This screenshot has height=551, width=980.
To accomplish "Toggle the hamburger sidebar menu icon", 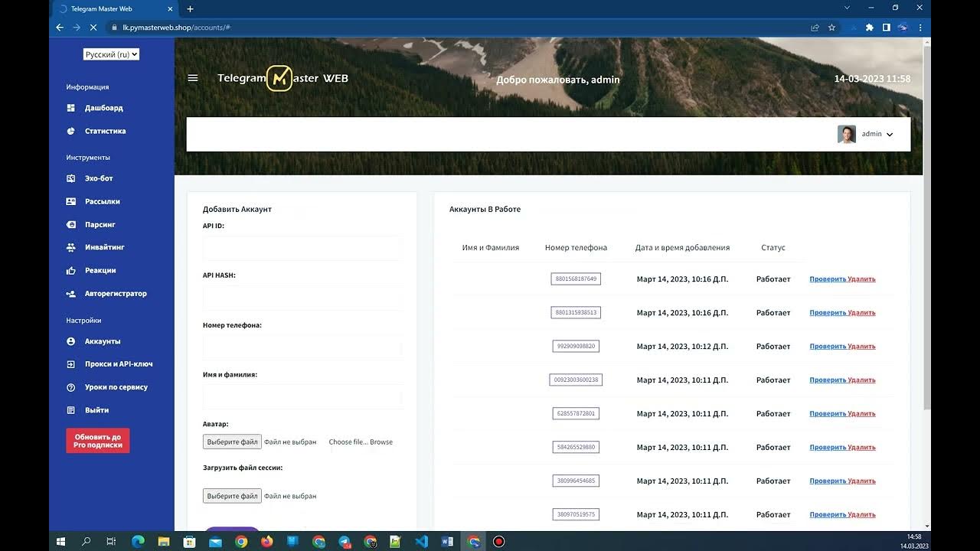I will (x=193, y=78).
